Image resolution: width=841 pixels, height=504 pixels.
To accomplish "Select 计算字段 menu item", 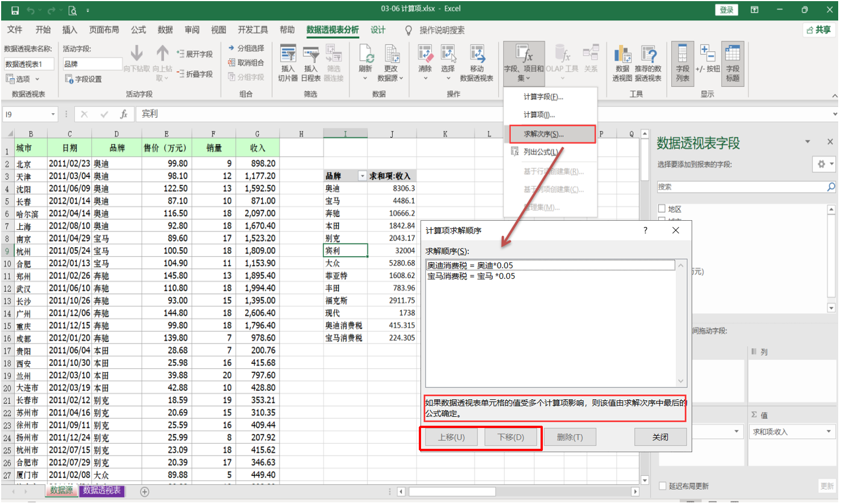I will (x=550, y=97).
